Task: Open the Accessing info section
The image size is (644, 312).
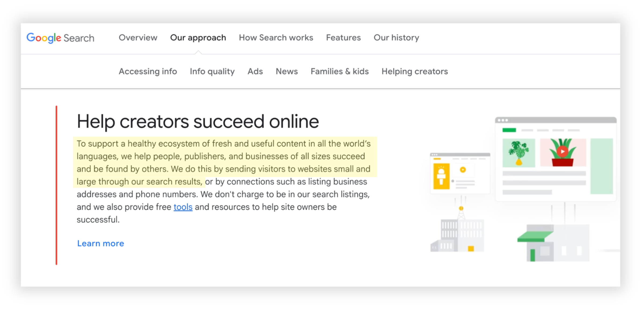Action: [148, 71]
